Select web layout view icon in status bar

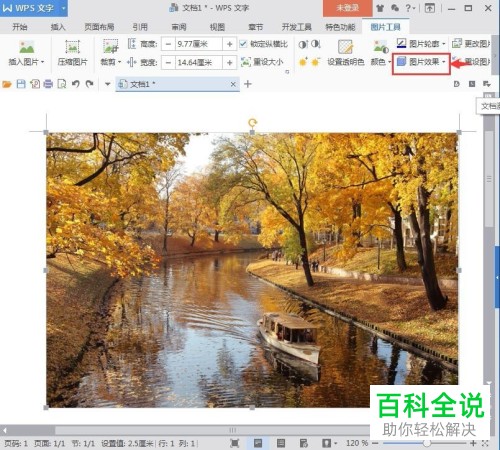304,443
